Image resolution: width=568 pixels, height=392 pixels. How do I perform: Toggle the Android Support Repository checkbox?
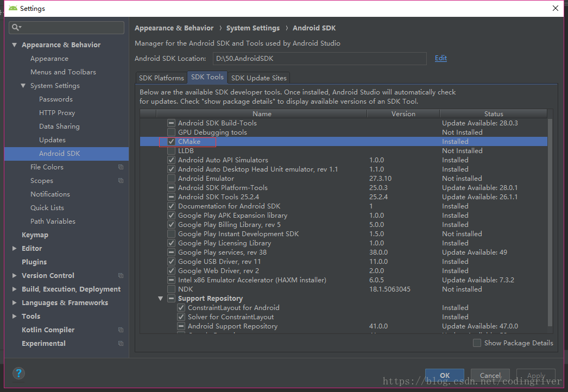point(181,326)
